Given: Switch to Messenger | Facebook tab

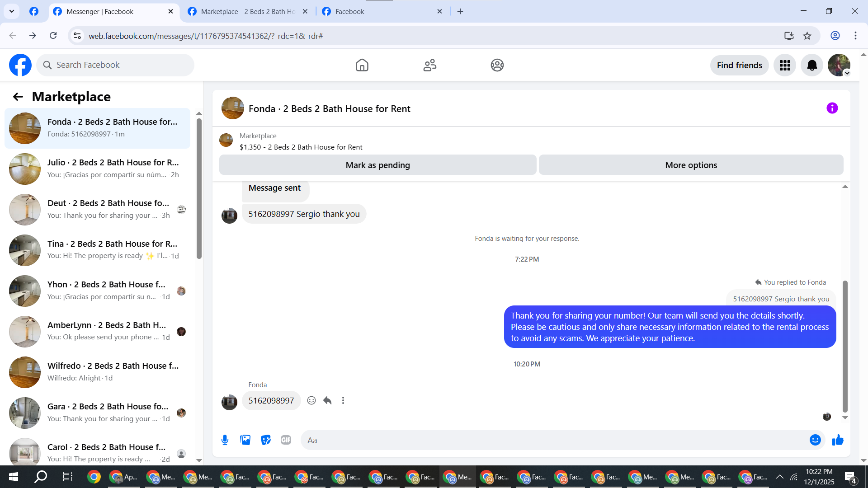Looking at the screenshot, I should click(x=113, y=12).
